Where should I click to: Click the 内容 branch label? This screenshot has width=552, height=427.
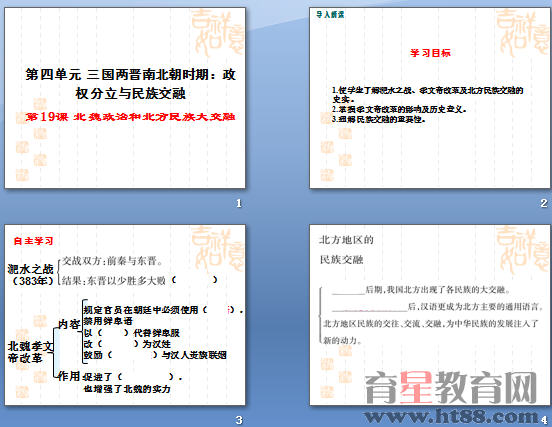point(69,324)
